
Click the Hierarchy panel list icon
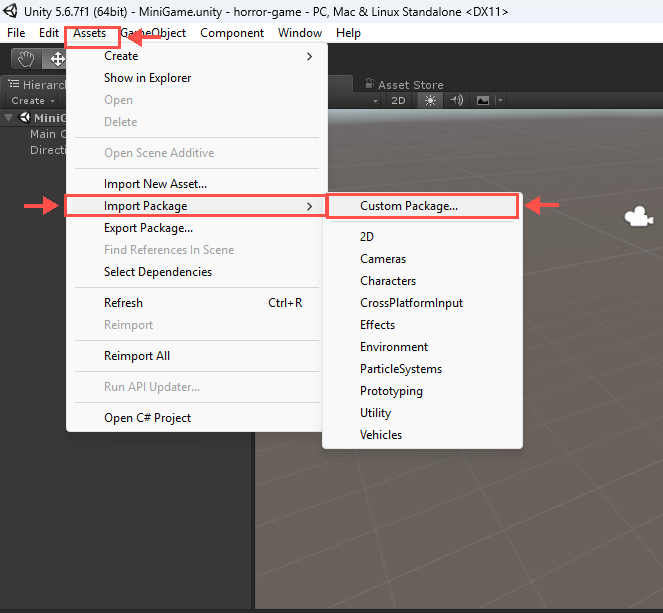click(14, 84)
